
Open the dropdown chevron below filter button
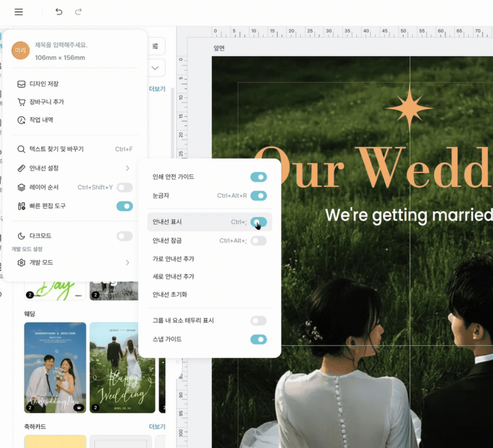[155, 68]
